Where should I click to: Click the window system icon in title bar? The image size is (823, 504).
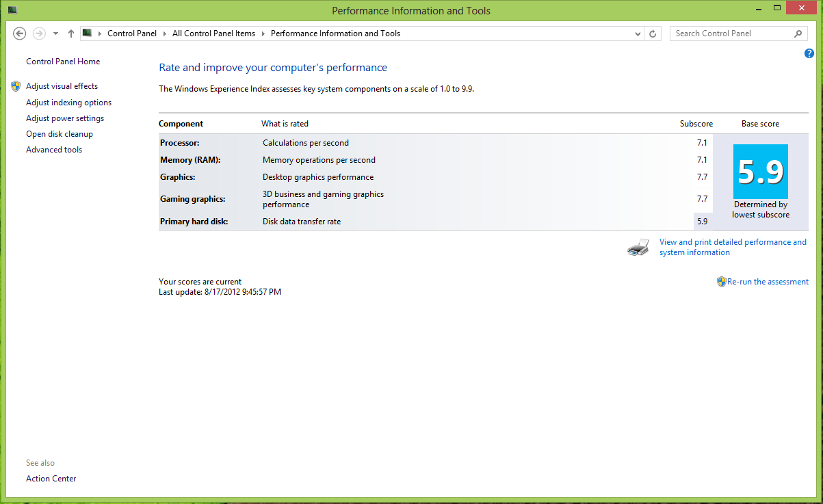(12, 10)
